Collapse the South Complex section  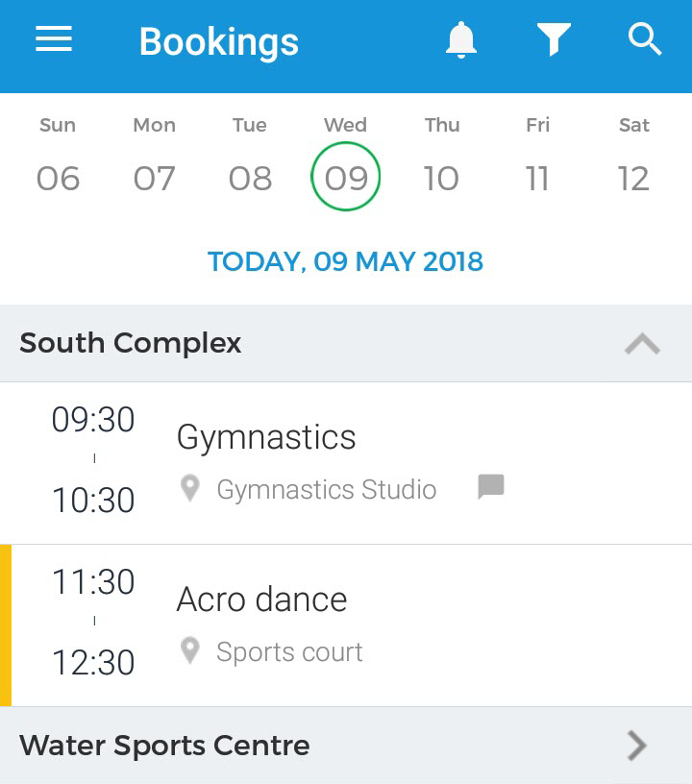642,344
